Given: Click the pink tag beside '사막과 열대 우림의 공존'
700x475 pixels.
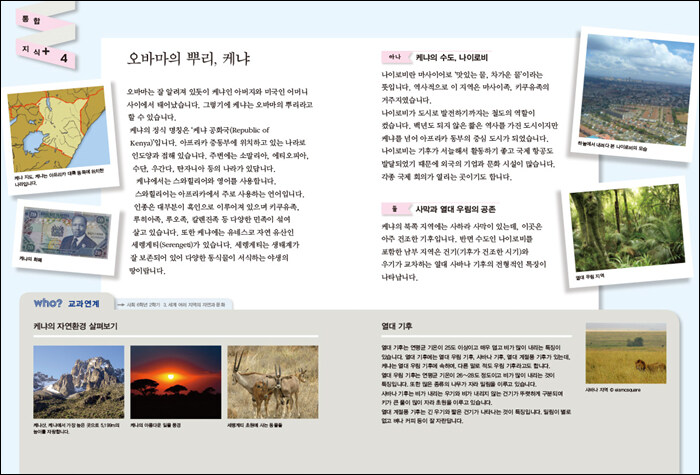Looking at the screenshot, I should tap(395, 208).
